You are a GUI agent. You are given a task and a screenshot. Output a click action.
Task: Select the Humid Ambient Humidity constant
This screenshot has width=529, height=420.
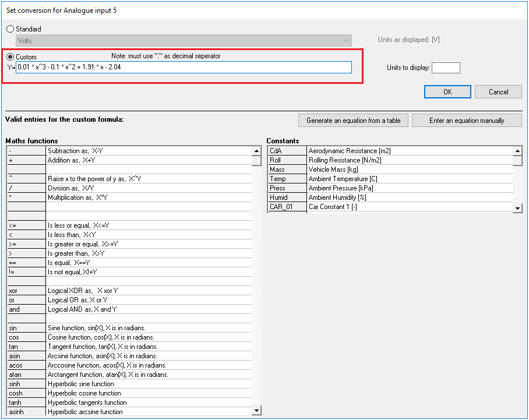(x=389, y=197)
